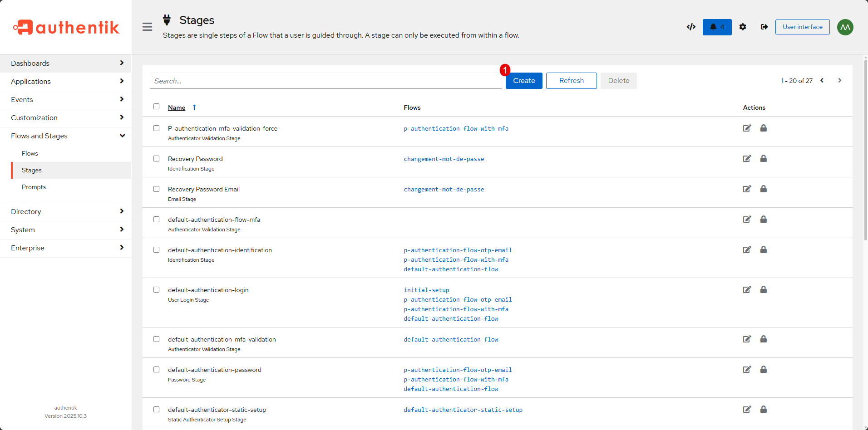The image size is (868, 430).
Task: Expand the Directory sidebar section
Action: tap(66, 212)
